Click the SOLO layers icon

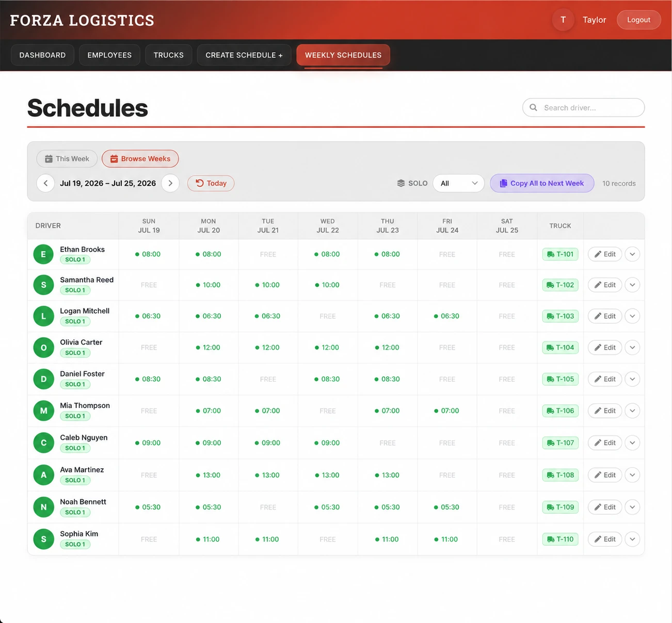(401, 183)
